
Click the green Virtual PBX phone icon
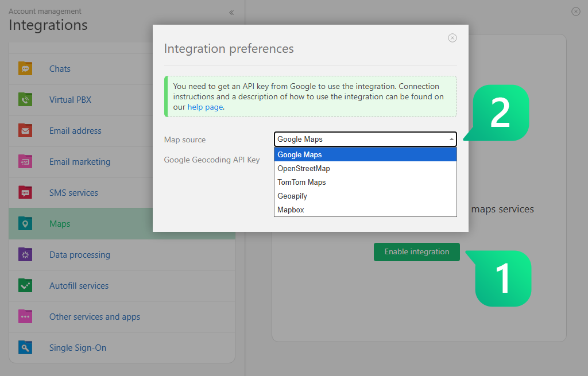pos(25,100)
